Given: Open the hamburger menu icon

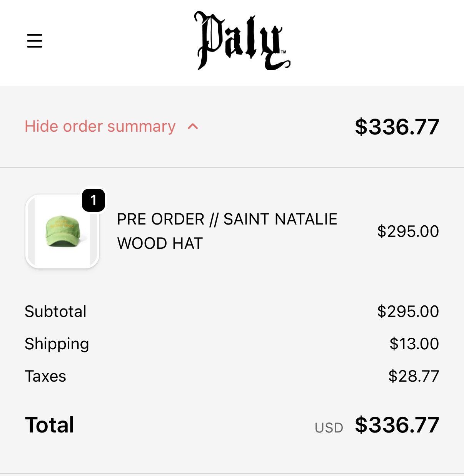Looking at the screenshot, I should [34, 40].
